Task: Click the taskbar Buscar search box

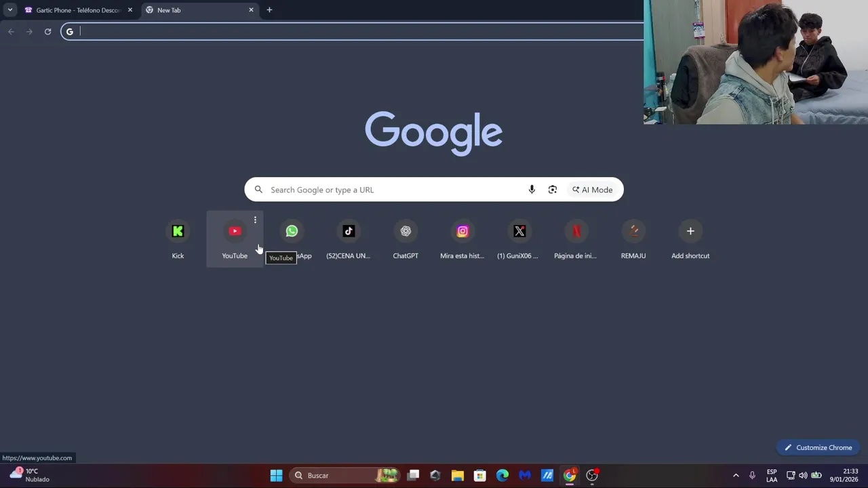Action: tap(344, 475)
